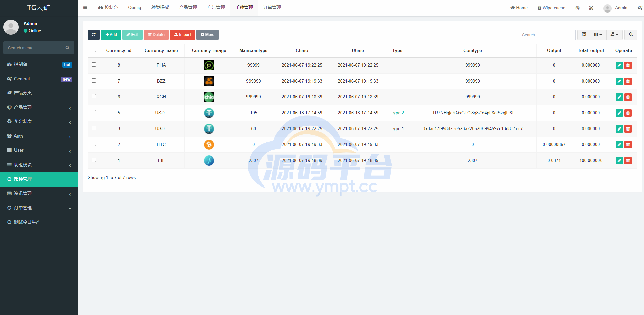The image size is (644, 315).
Task: Check the FIL row checkbox
Action: click(x=94, y=160)
